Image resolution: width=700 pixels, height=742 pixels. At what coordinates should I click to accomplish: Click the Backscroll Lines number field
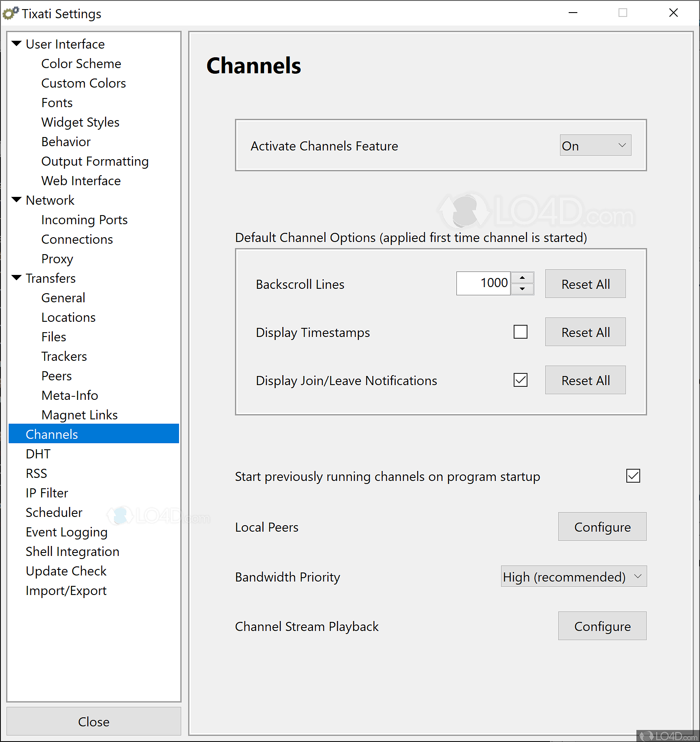point(483,284)
